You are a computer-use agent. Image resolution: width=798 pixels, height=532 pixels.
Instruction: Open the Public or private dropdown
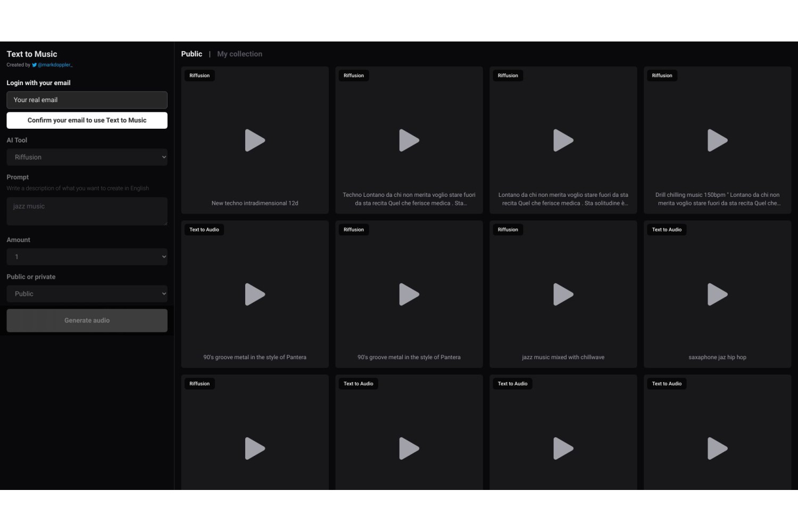pyautogui.click(x=87, y=294)
